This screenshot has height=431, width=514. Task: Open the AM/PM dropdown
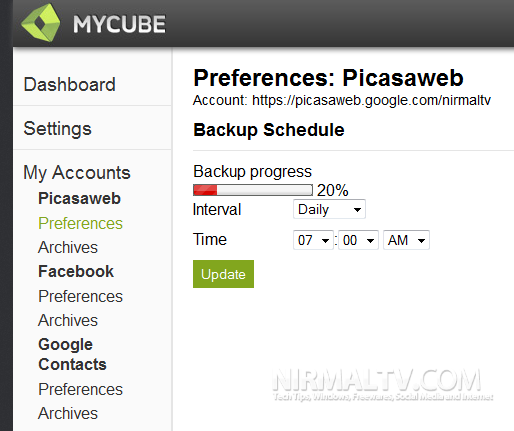coord(406,240)
